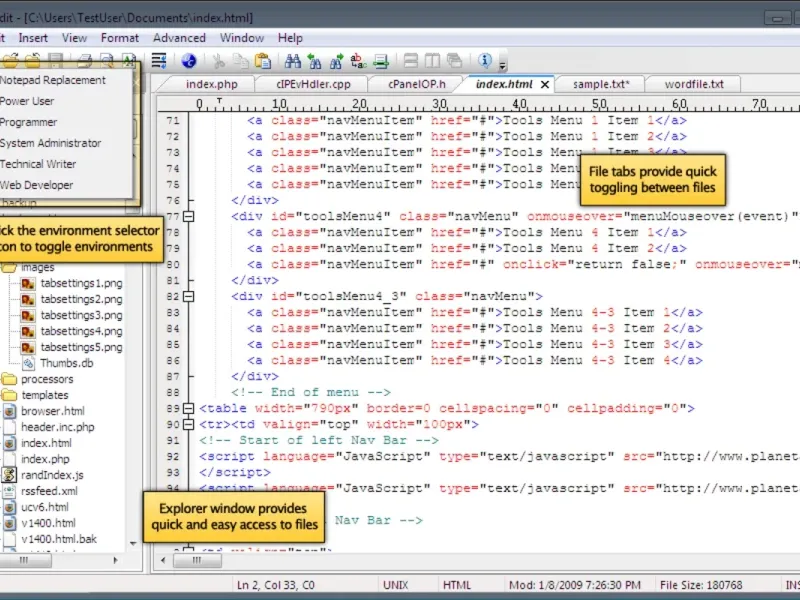
Task: Click the blue info help icon
Action: [x=485, y=61]
